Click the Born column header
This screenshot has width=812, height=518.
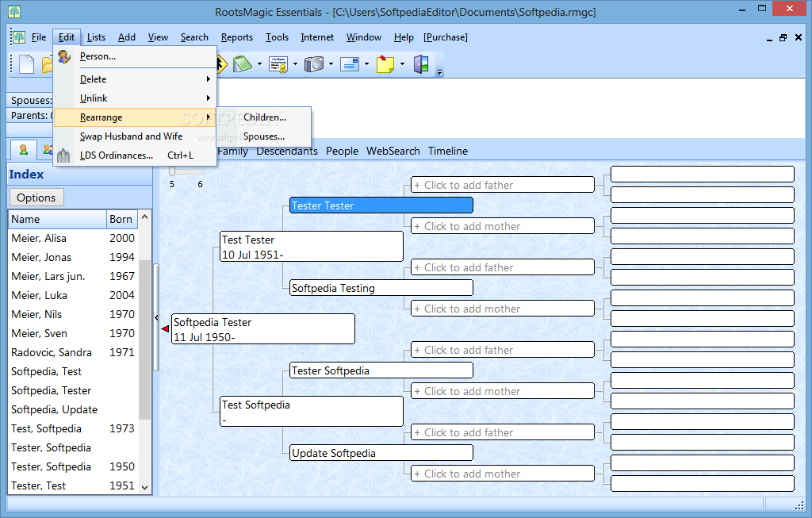coord(122,220)
